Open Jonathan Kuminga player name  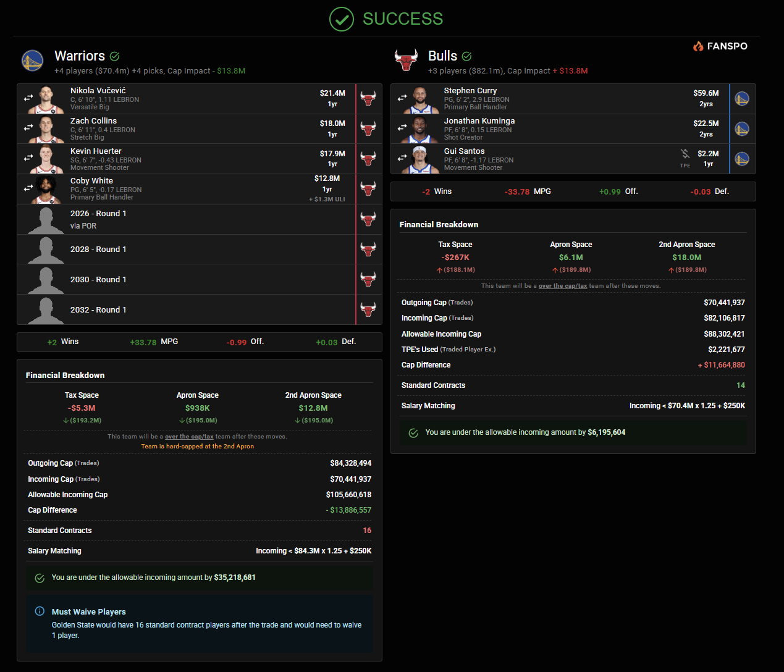pyautogui.click(x=479, y=120)
